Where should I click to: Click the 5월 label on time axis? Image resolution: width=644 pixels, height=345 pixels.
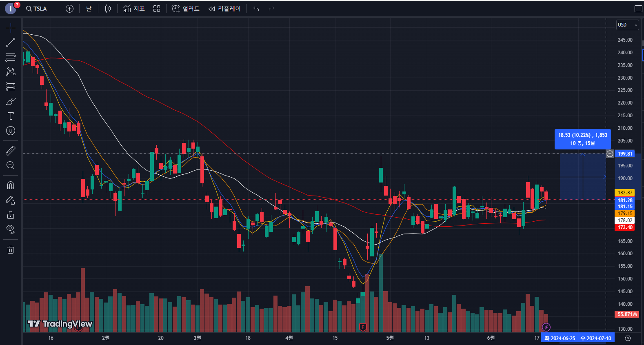tap(390, 338)
